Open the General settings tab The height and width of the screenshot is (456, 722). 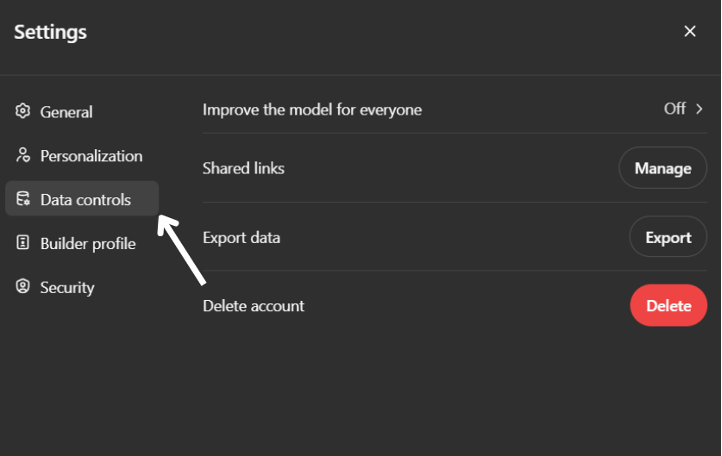66,112
